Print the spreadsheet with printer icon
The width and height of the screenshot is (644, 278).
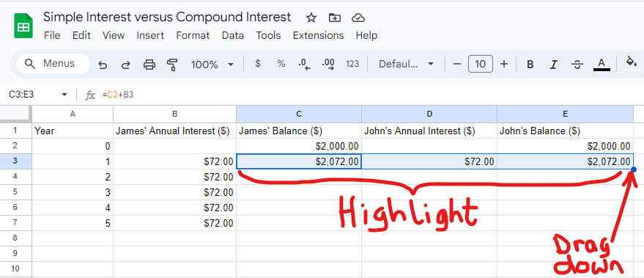tap(149, 64)
